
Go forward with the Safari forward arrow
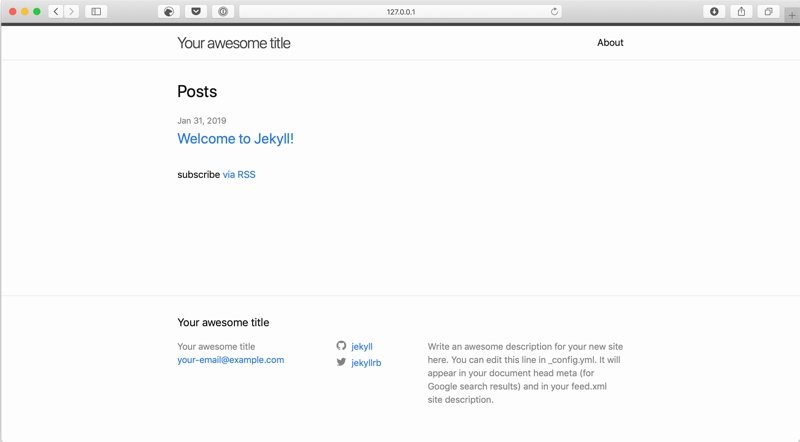(x=71, y=11)
